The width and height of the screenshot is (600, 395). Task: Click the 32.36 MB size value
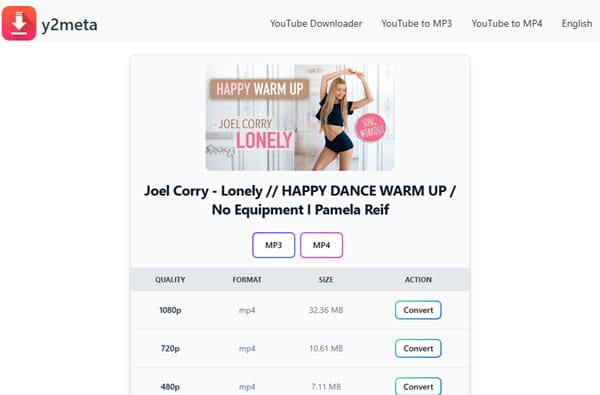pyautogui.click(x=326, y=310)
